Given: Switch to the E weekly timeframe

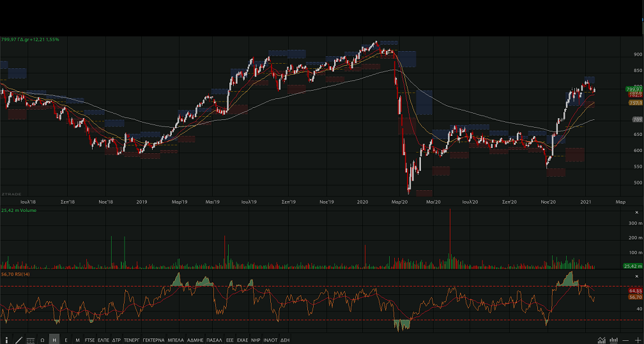Looking at the screenshot, I should tap(66, 340).
